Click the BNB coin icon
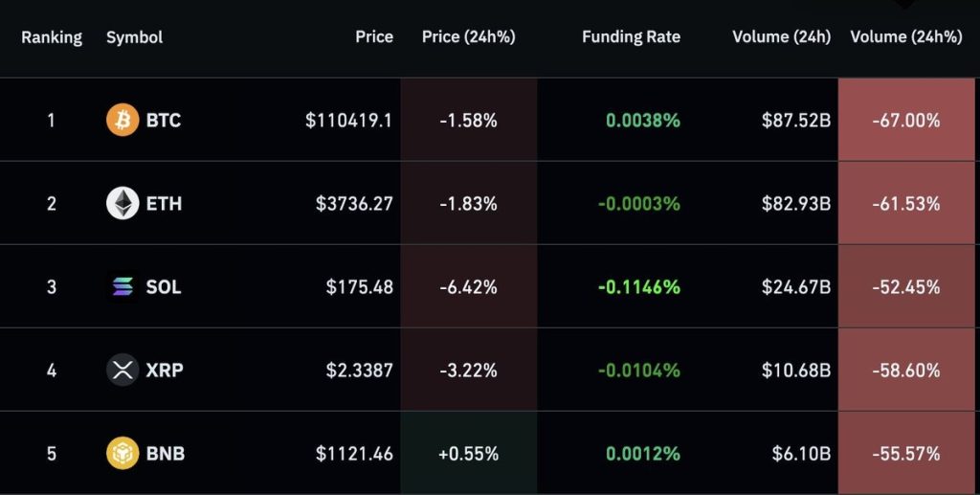 122,453
